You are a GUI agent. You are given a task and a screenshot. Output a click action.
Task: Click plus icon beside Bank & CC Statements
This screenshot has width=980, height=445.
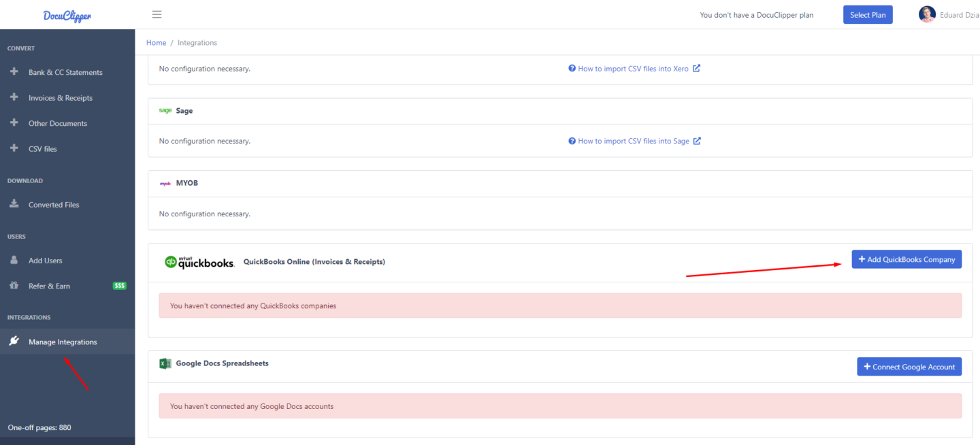[14, 71]
